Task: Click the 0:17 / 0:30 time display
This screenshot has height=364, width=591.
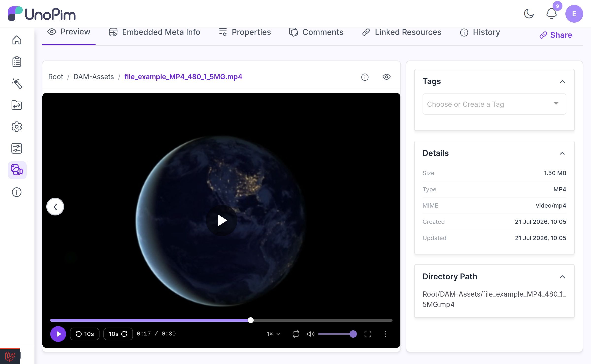Action: pyautogui.click(x=156, y=334)
